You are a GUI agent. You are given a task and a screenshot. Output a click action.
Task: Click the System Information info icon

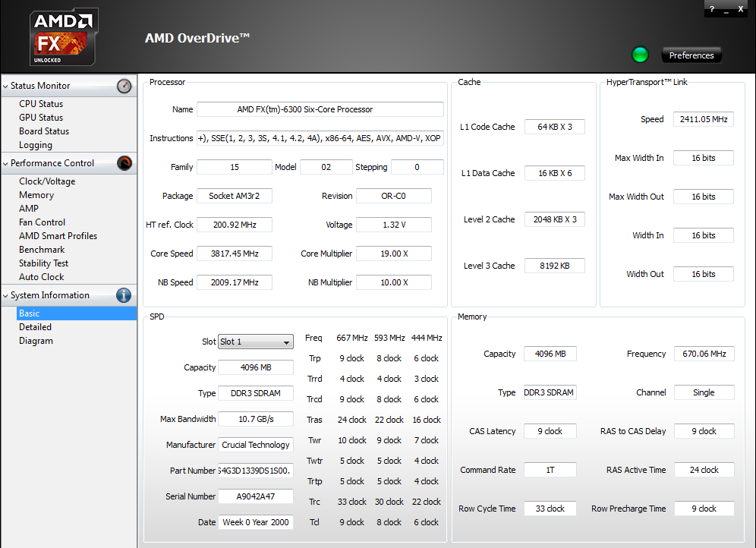[x=124, y=295]
